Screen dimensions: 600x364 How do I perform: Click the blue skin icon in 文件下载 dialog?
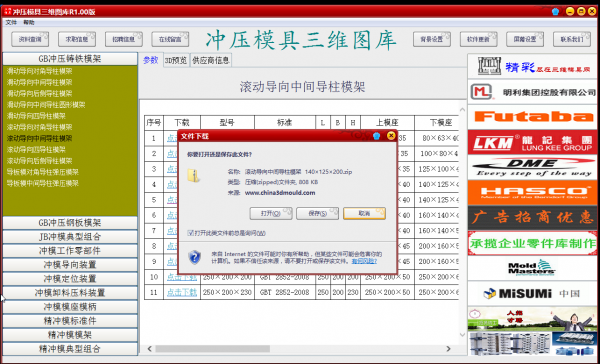[x=377, y=136]
